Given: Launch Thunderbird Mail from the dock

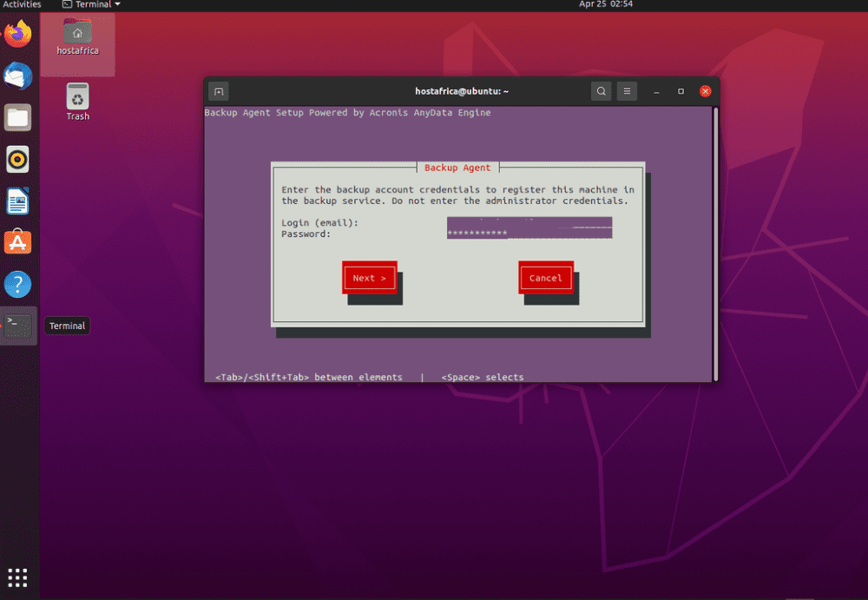Looking at the screenshot, I should 17,76.
